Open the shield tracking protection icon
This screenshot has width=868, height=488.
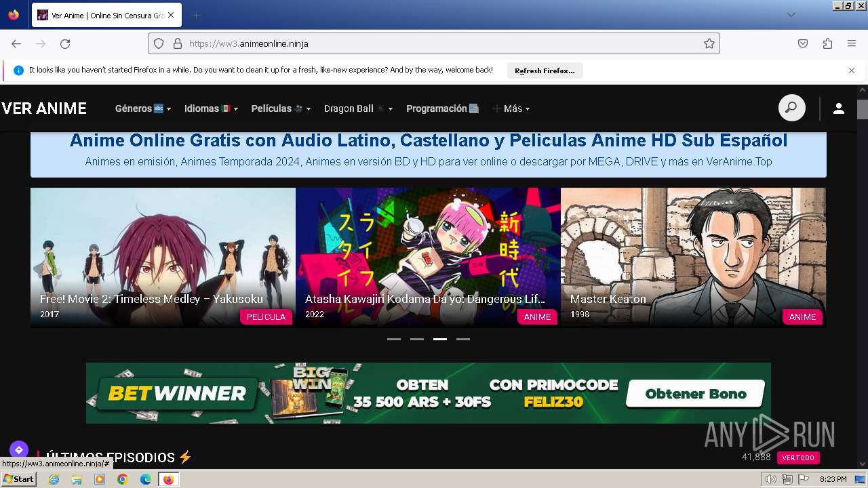[159, 43]
